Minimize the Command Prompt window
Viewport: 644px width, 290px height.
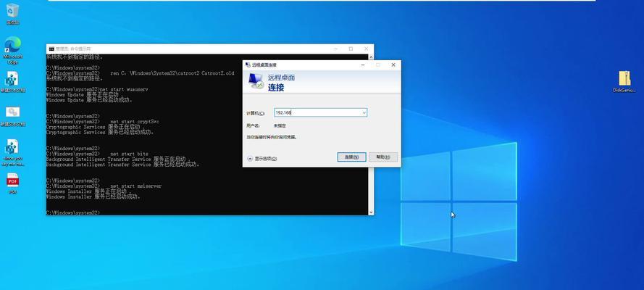pos(336,49)
